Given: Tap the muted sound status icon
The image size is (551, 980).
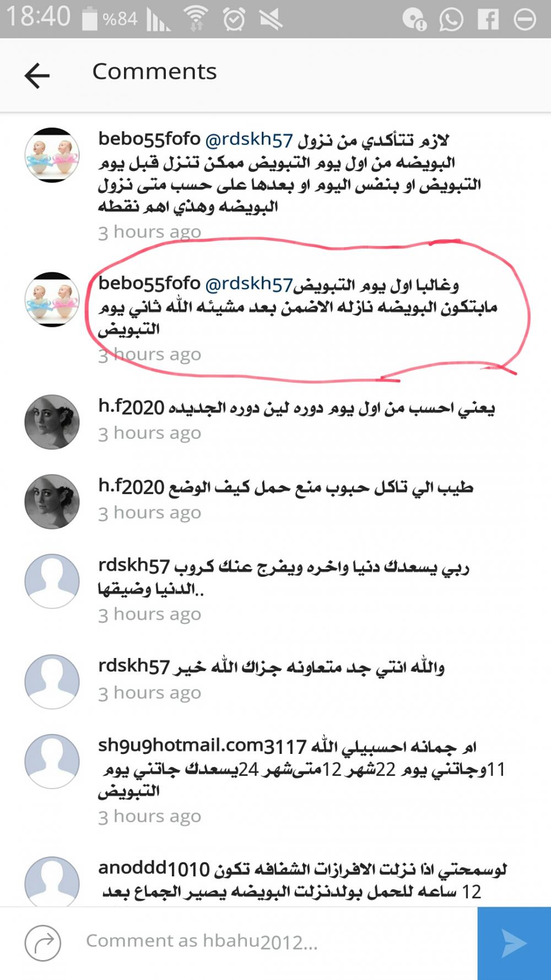Looking at the screenshot, I should pos(270,19).
